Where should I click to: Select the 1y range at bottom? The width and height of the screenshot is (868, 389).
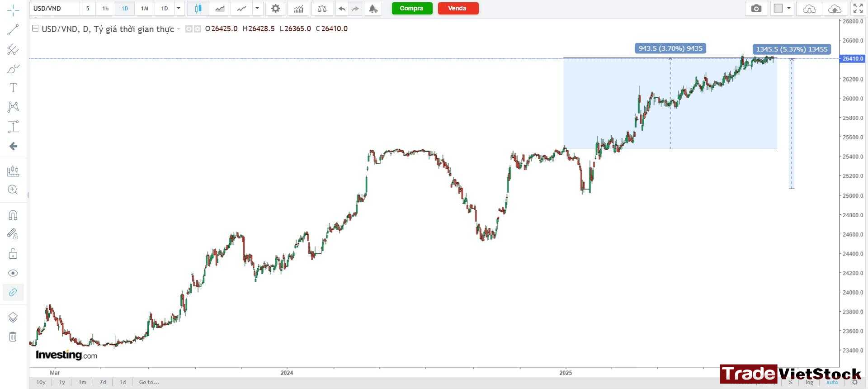point(62,382)
